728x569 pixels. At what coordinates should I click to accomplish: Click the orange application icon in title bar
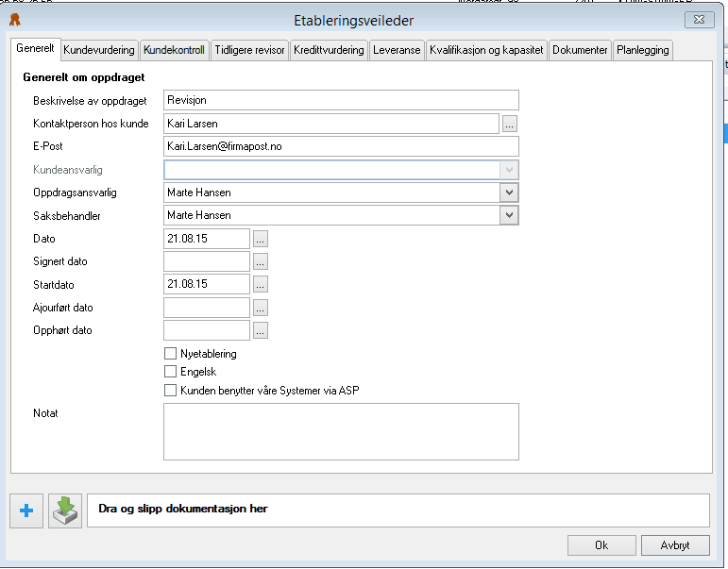[15, 20]
